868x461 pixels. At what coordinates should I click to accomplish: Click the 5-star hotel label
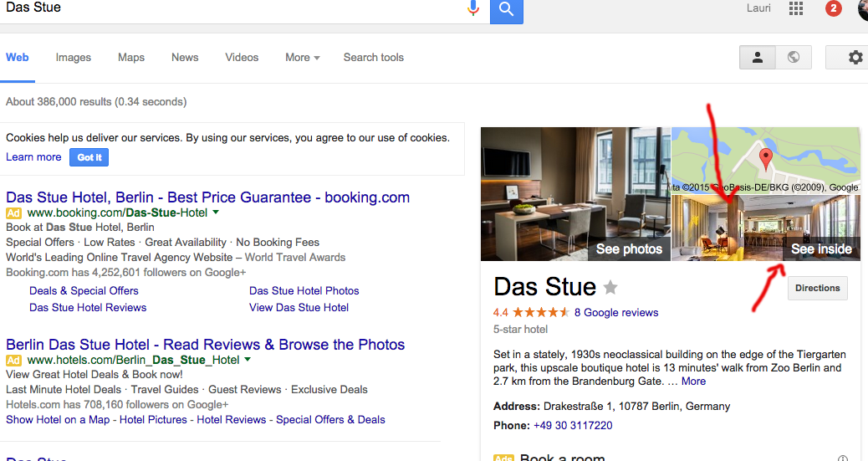coord(520,329)
